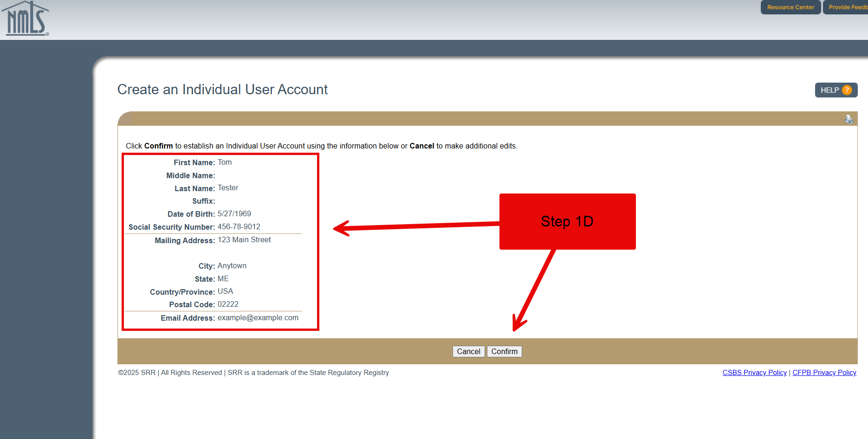This screenshot has height=439, width=868.
Task: Click the Create an Individual User Account heading
Action: [x=222, y=90]
